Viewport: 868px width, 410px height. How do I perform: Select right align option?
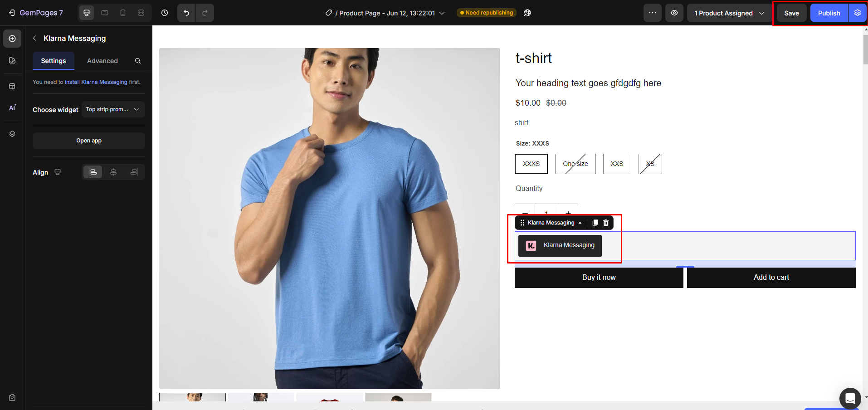click(134, 172)
